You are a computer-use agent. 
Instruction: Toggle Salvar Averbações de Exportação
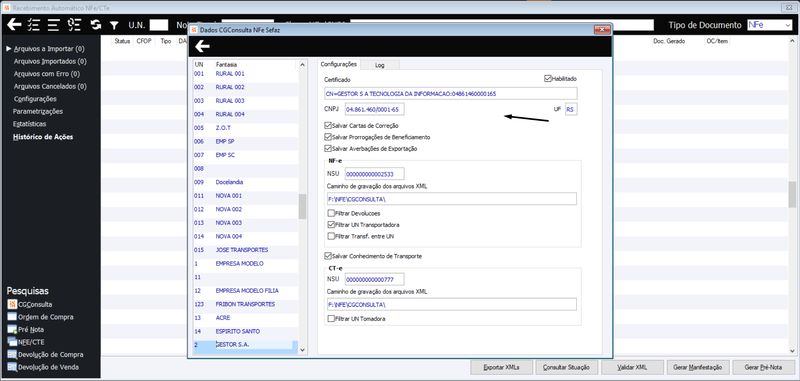[x=328, y=148]
